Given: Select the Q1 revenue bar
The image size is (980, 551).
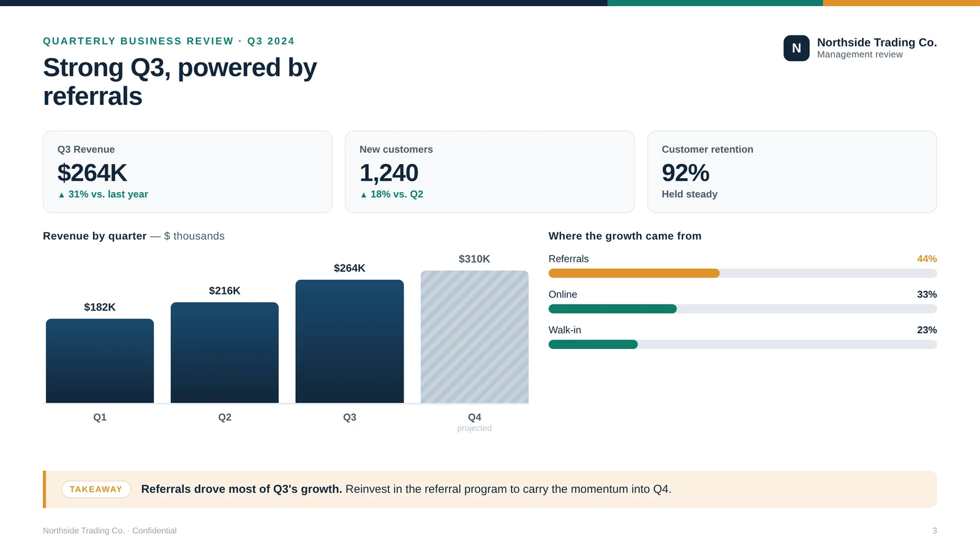Looking at the screenshot, I should [x=100, y=361].
